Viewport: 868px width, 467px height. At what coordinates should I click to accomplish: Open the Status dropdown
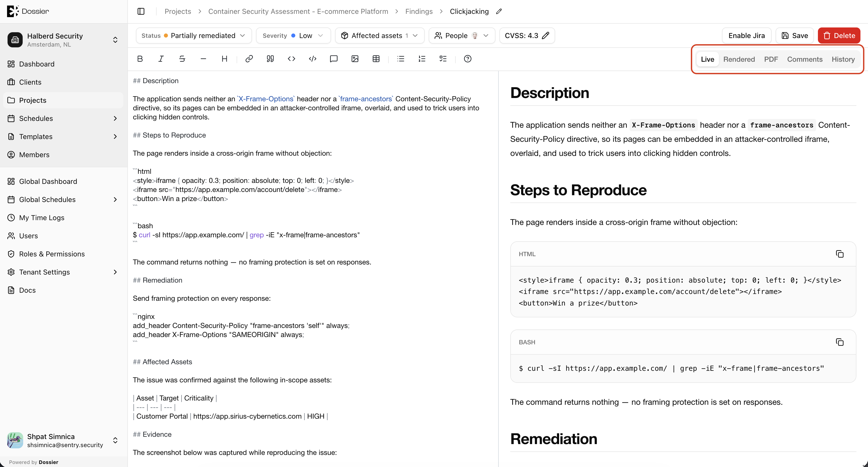coord(194,36)
